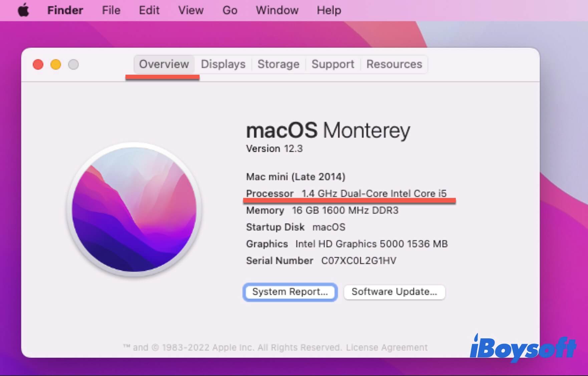Open the View menu
Screen dimensions: 588x376
point(191,10)
